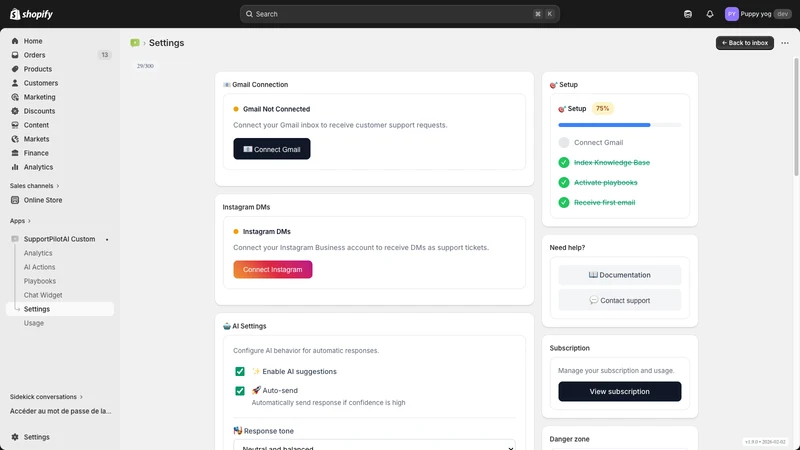Open AI Actions submenu item
Image resolution: width=800 pixels, height=450 pixels.
point(39,267)
